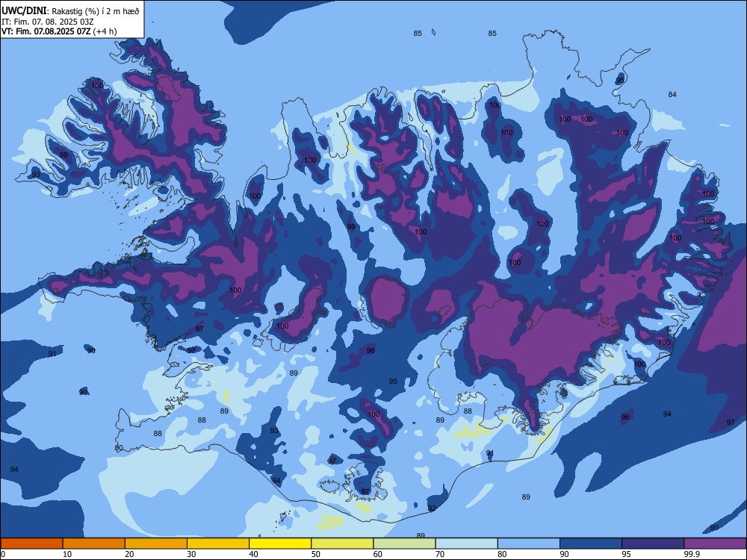Select the orange 10–20 legend swatch
The width and height of the screenshot is (747, 560).
coord(94,544)
